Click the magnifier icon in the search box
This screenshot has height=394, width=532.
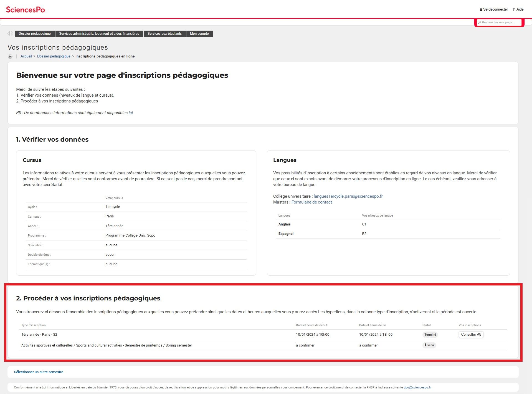480,22
